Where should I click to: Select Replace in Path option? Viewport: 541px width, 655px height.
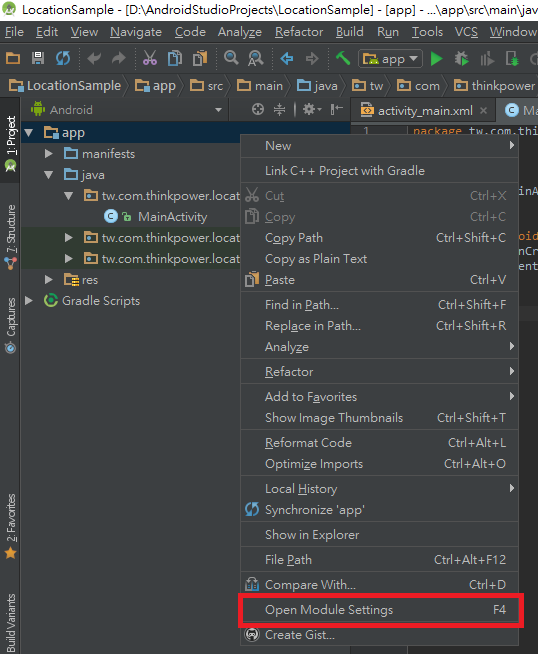(379, 325)
